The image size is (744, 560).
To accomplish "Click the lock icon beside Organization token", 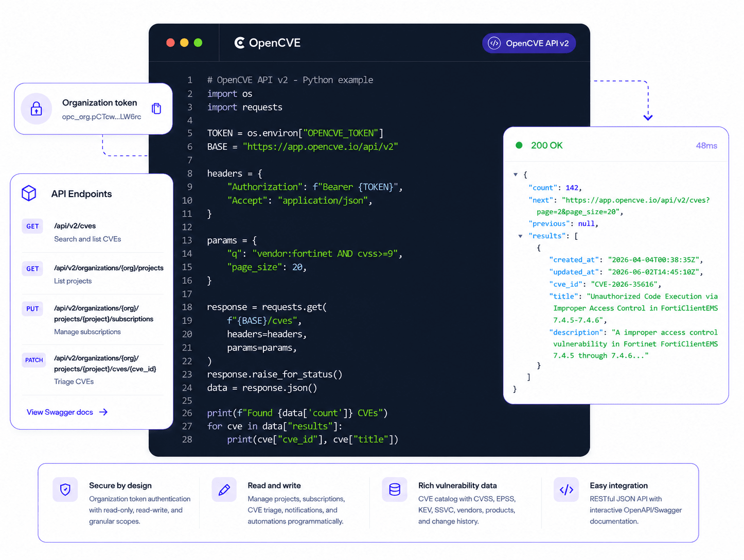I will tap(37, 109).
